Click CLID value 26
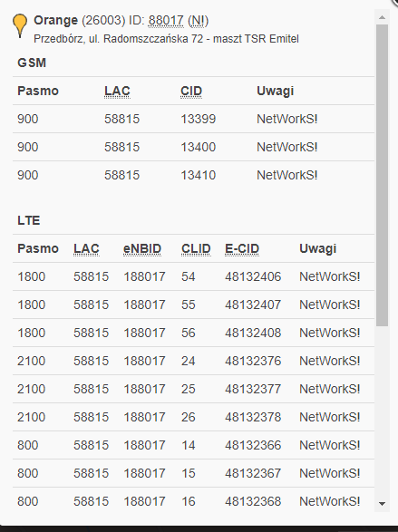The width and height of the screenshot is (398, 532). click(189, 418)
